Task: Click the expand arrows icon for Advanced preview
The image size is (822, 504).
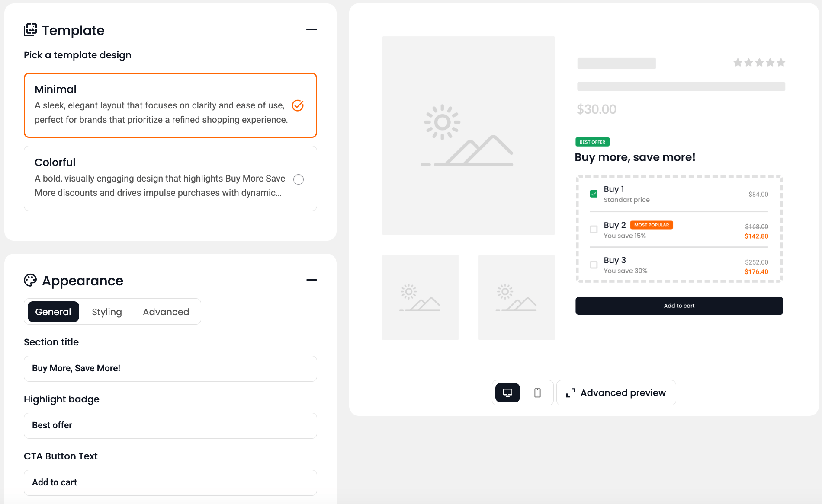Action: pyautogui.click(x=571, y=392)
